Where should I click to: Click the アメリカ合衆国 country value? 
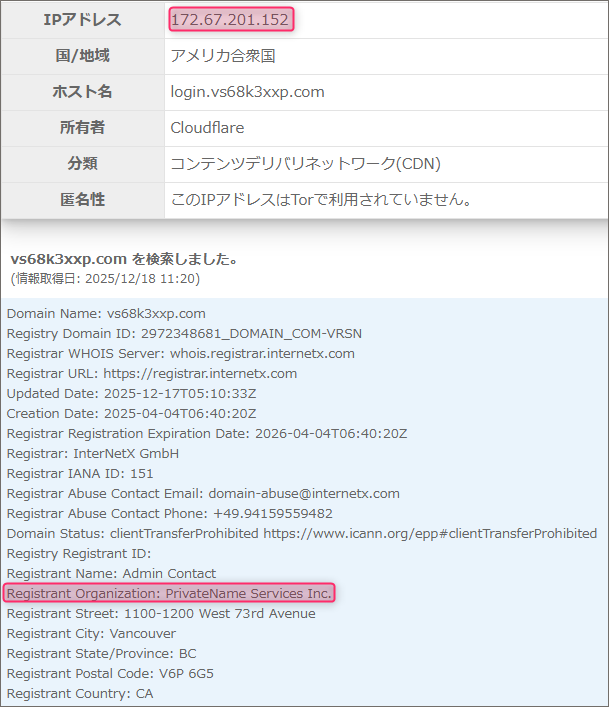tap(223, 56)
